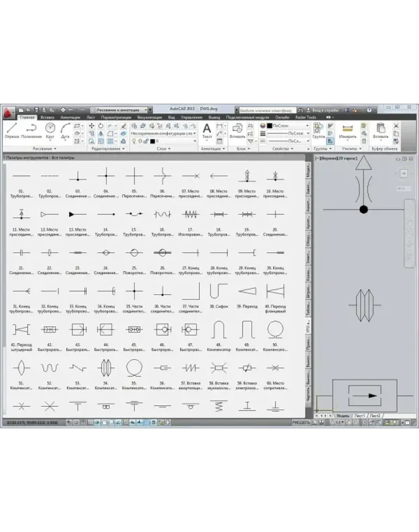
Task: Switch to the Вставка ribbon tab
Action: 47,117
